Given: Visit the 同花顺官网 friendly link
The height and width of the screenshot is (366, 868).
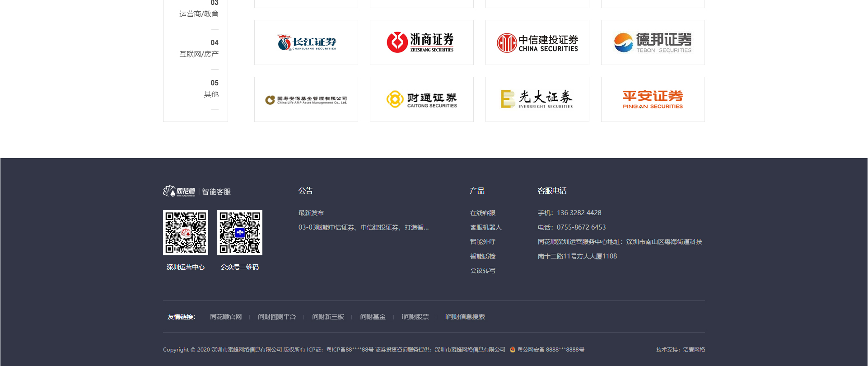Looking at the screenshot, I should [226, 317].
